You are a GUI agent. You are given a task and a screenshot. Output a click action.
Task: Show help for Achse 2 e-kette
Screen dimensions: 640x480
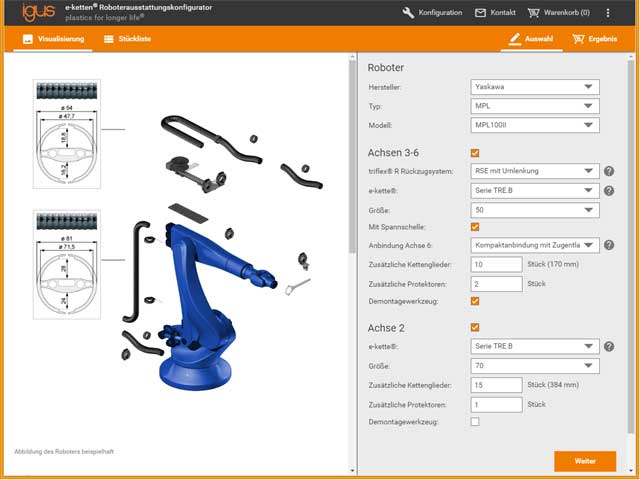pyautogui.click(x=609, y=347)
